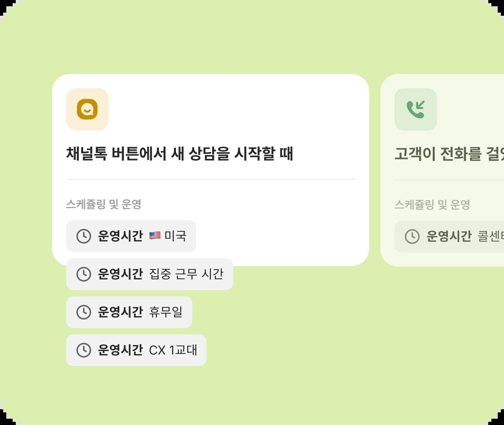Click the clock icon on CX 1교대 tag

click(83, 350)
